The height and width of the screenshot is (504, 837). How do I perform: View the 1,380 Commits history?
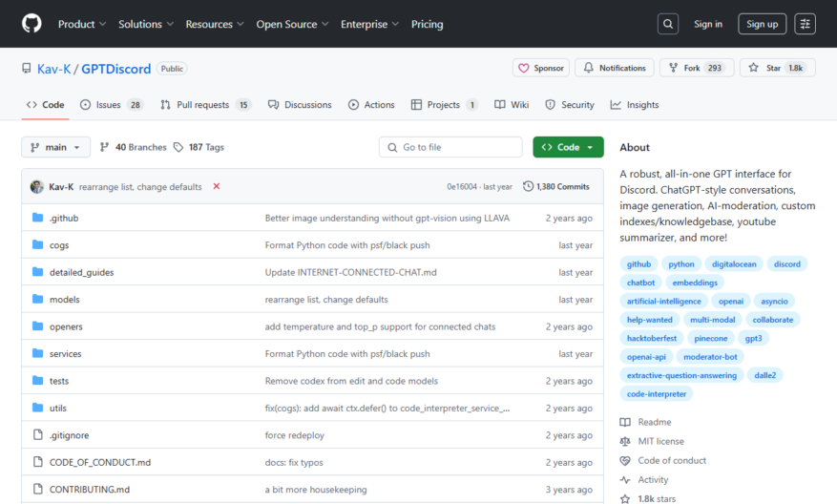(x=556, y=186)
